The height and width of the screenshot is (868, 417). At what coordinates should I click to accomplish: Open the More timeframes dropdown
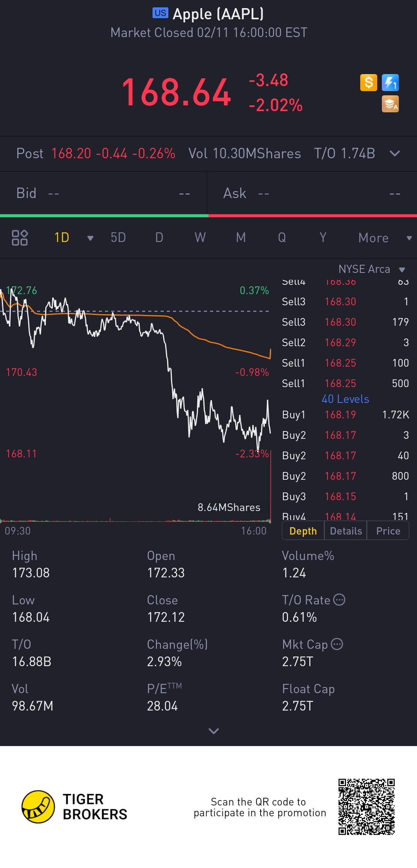[x=384, y=238]
